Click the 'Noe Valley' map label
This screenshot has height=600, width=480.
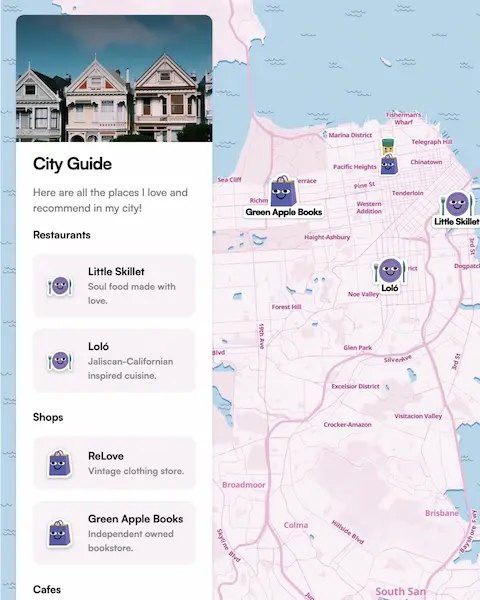[x=363, y=294]
